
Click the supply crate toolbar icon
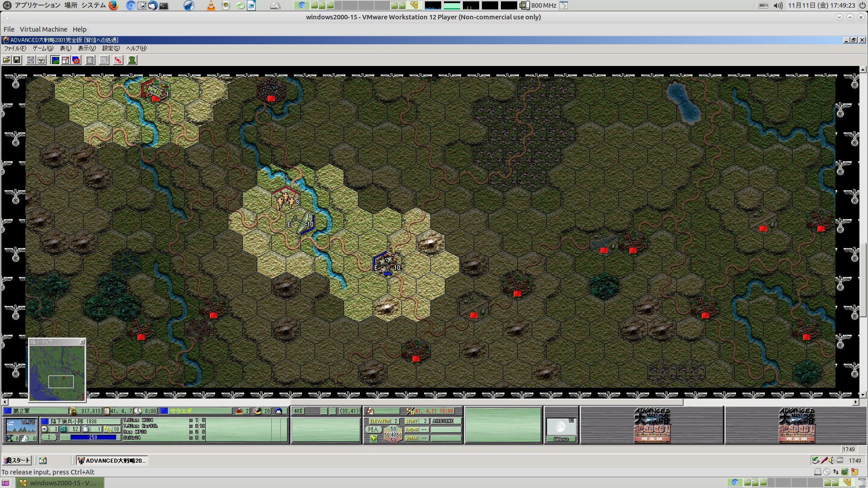point(41,60)
